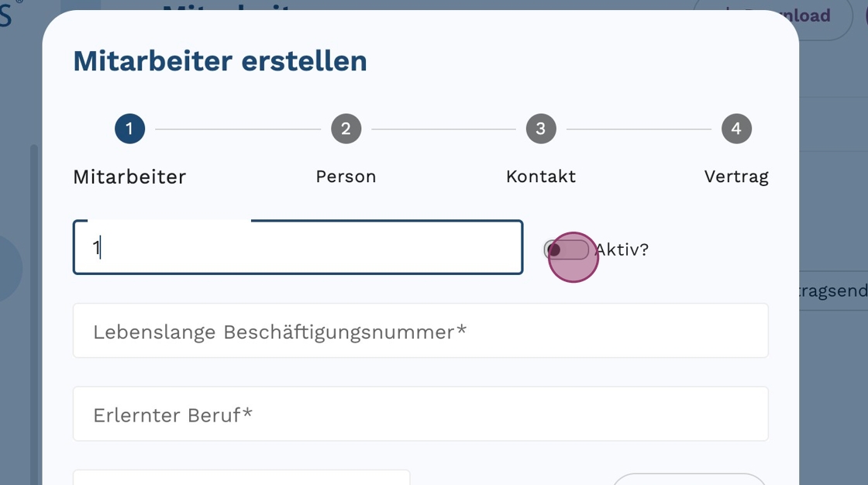Viewport: 868px width, 485px height.
Task: Click the sidebar scrollbar on the left edge
Action: 33,310
